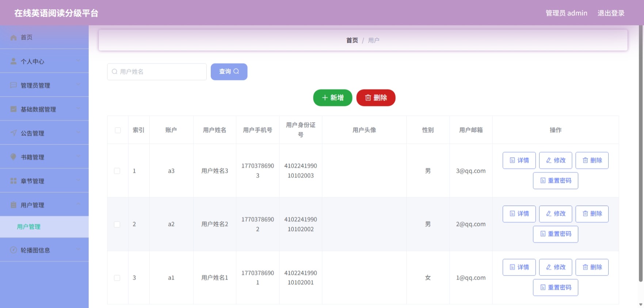Image resolution: width=644 pixels, height=308 pixels.
Task: Click the 女 gender cell
Action: point(428,278)
